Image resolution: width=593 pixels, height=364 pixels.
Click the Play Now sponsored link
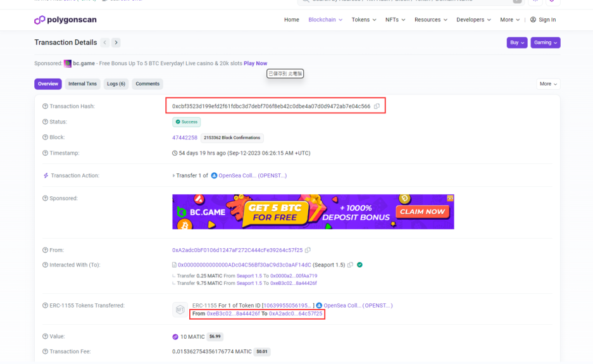(255, 63)
